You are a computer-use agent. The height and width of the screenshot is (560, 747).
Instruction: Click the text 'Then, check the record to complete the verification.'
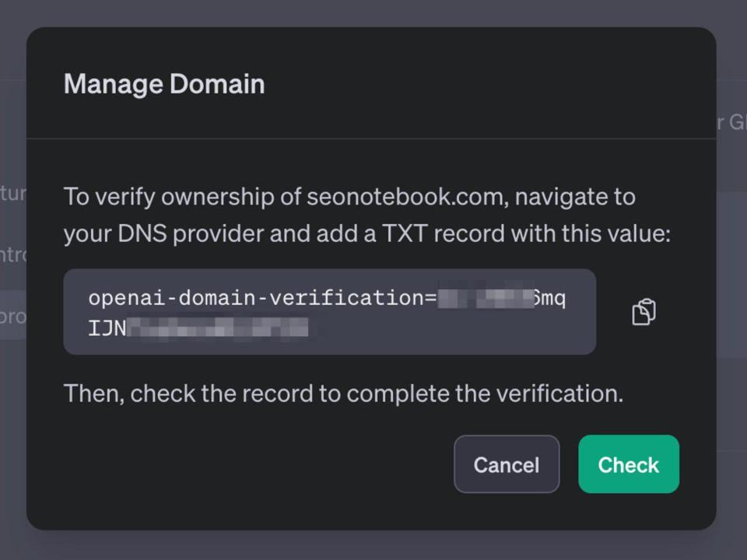coord(343,394)
